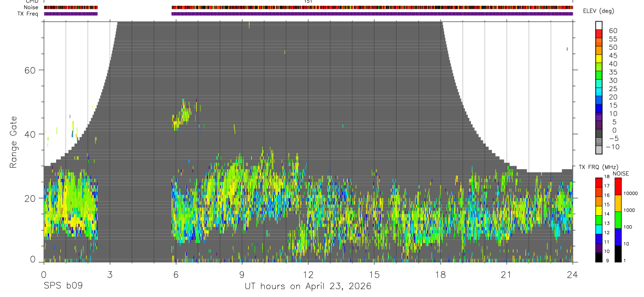Screen dimensions: 644x297
Task: Click the red 60 degree elevation swatch
Action: [x=599, y=34]
